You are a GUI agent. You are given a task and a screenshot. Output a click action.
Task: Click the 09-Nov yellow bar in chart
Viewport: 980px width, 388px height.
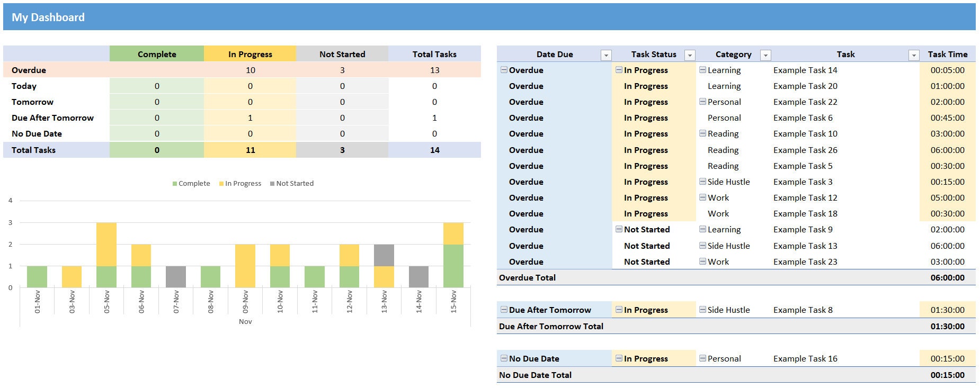point(245,266)
